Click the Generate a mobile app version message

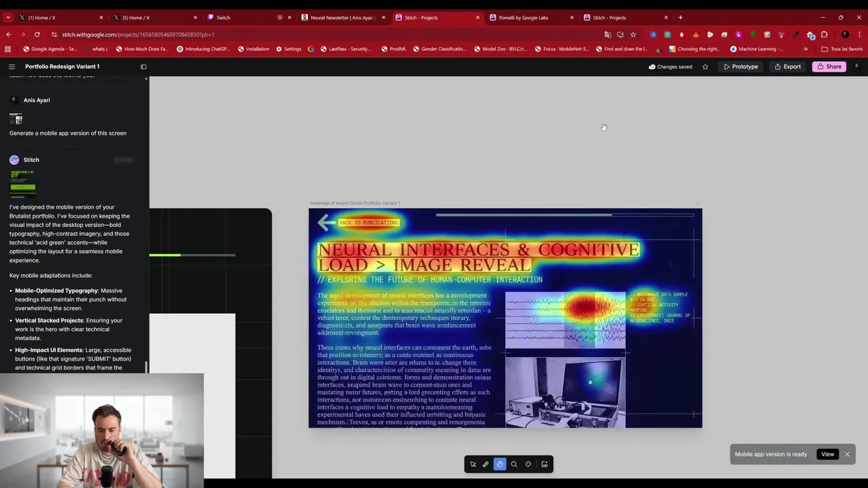[x=68, y=133]
